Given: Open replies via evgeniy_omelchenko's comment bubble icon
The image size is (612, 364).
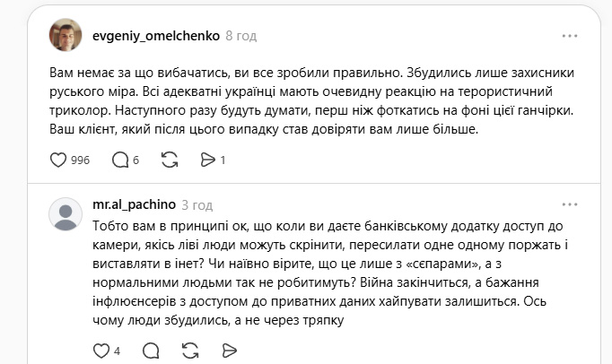Looking at the screenshot, I should point(120,160).
